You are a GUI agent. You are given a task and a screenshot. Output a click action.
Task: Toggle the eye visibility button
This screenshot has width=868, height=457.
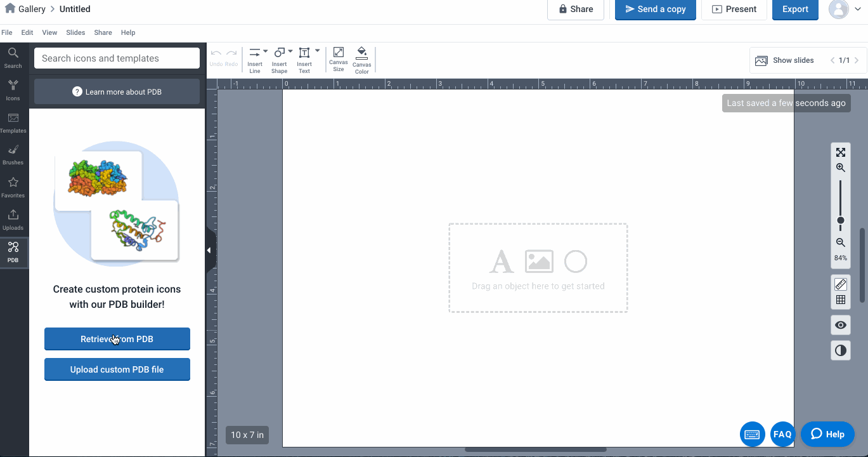841,325
